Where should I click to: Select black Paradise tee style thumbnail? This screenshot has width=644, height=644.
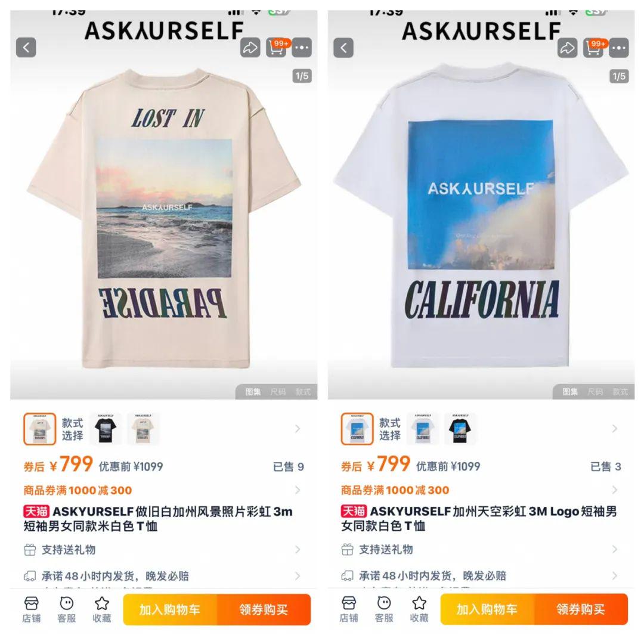click(x=106, y=429)
